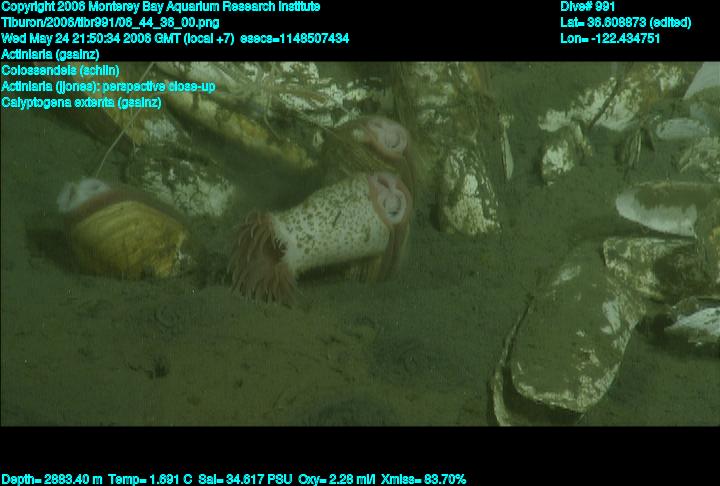This screenshot has height=486, width=720.
Task: Click the Lat= 36.608873 (edited) readout
Action: (x=625, y=23)
